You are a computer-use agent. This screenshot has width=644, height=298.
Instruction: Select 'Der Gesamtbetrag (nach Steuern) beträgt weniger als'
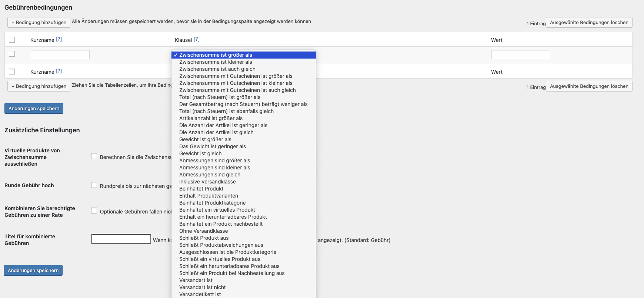click(244, 104)
